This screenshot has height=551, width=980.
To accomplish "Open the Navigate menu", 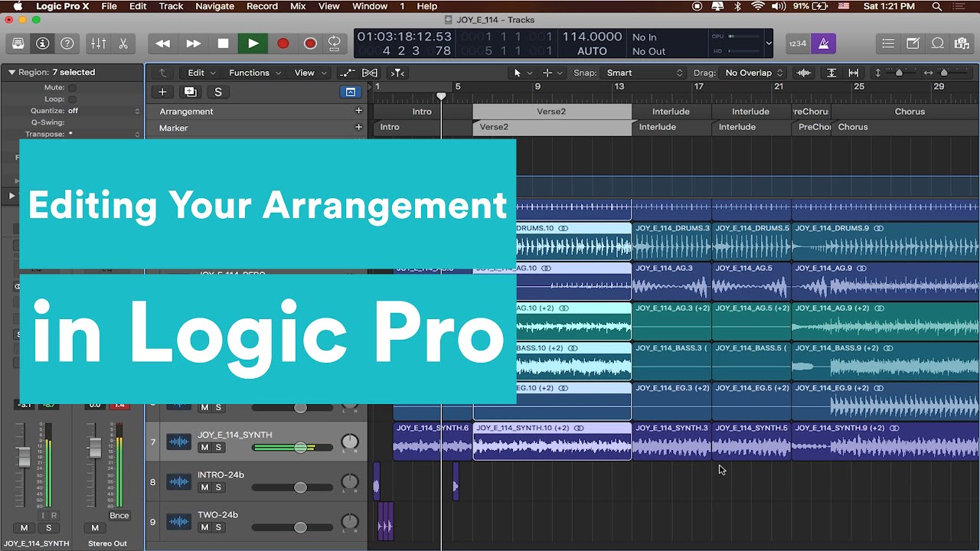I will [214, 6].
